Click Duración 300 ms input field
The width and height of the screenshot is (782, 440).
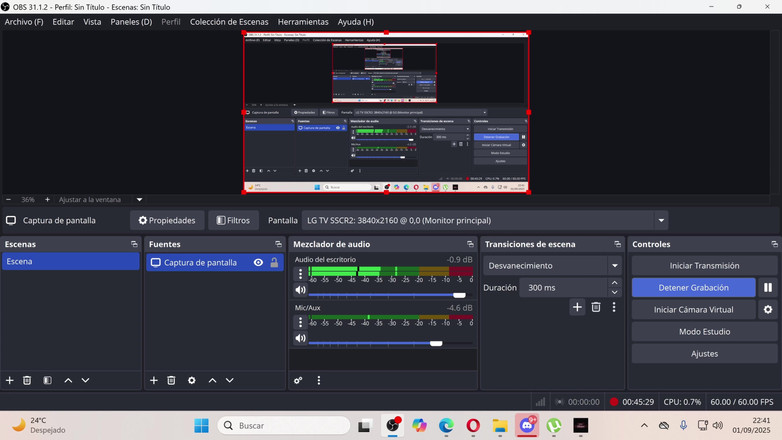click(x=564, y=287)
